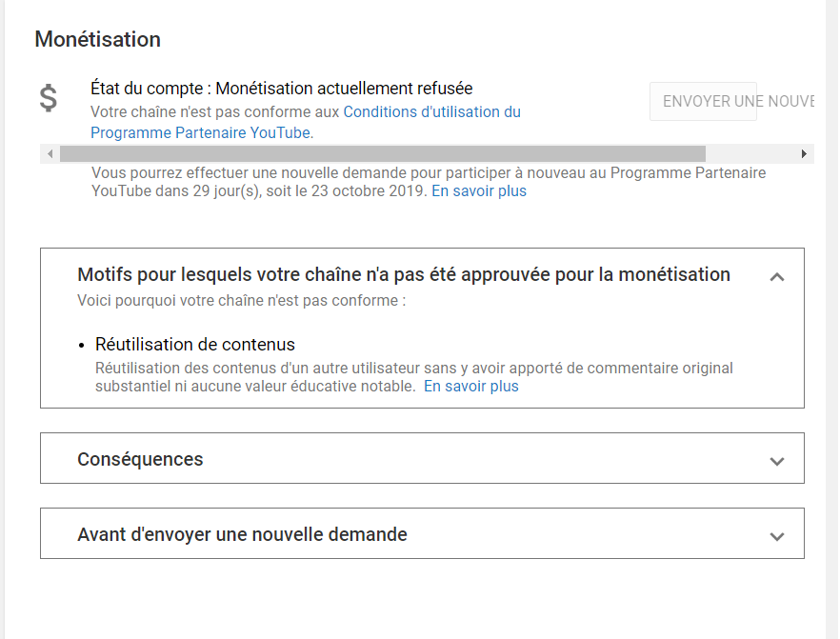
Task: Click the horizontal scrollbar thumb
Action: click(x=383, y=154)
